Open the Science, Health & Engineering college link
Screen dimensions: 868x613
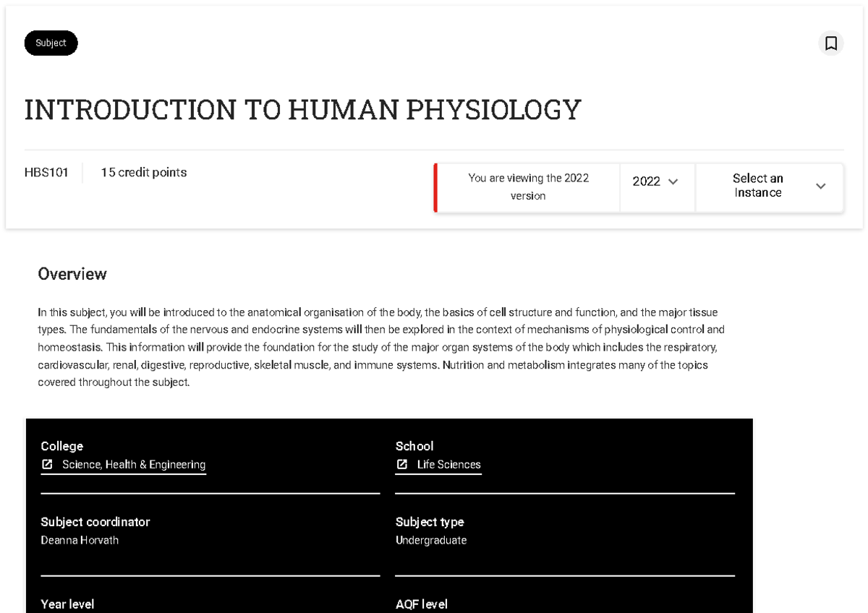pos(134,465)
